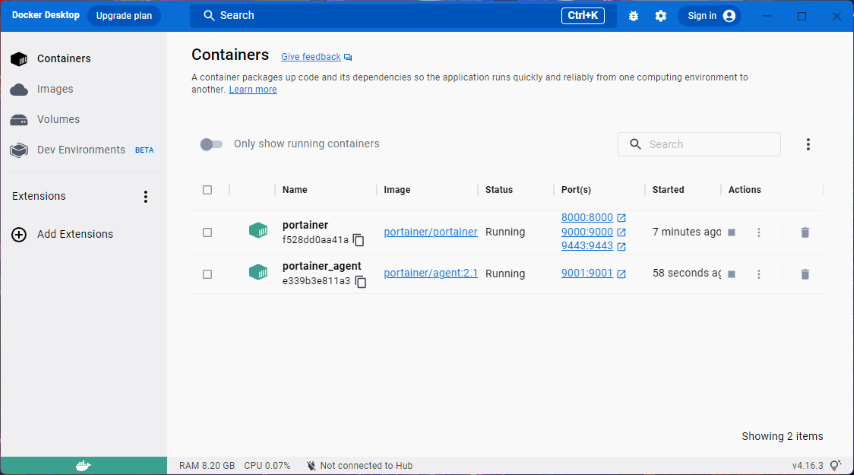Open the portainer/portainer image link
Viewport: 854px width, 475px height.
pos(430,232)
